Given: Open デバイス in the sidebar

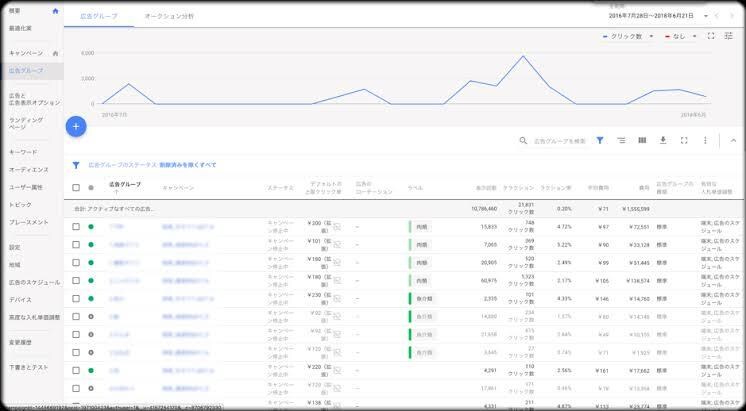Looking at the screenshot, I should tap(20, 300).
